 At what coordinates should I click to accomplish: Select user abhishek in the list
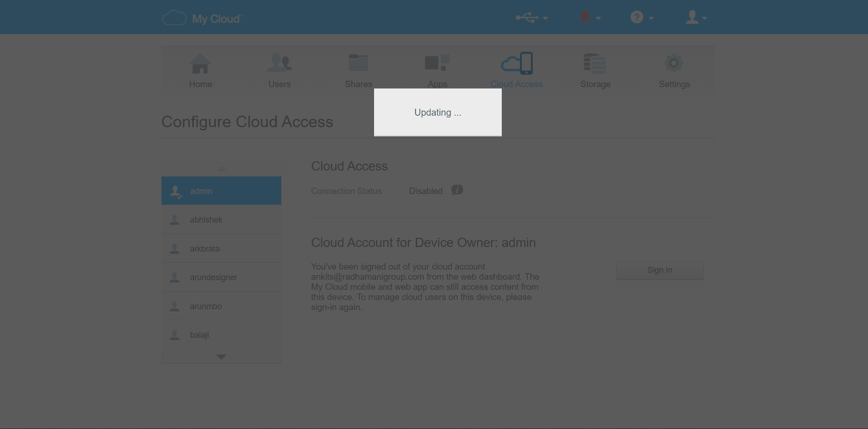[x=221, y=220]
